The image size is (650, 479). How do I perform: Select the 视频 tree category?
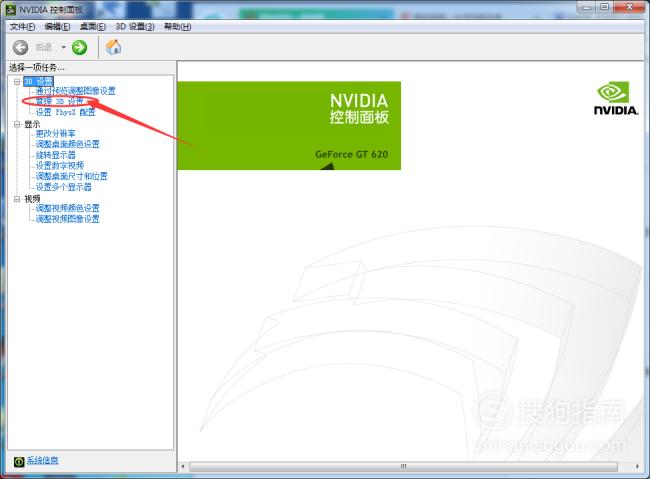pyautogui.click(x=32, y=199)
